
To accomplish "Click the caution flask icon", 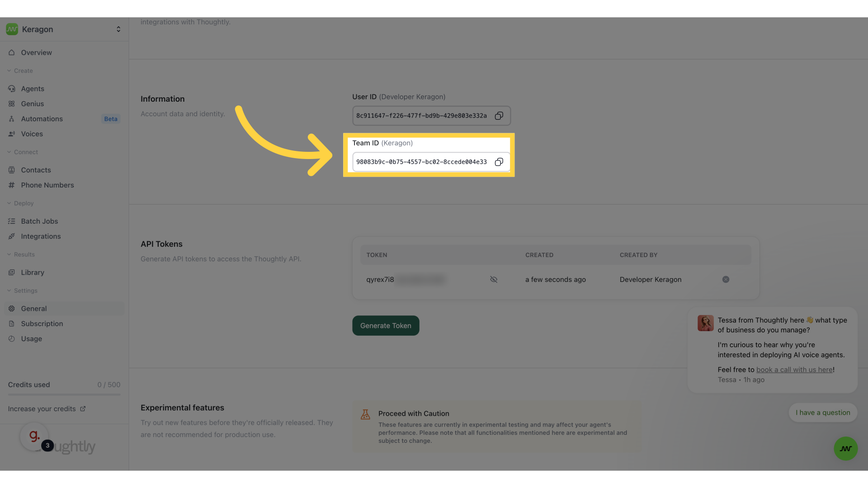I will pyautogui.click(x=365, y=414).
